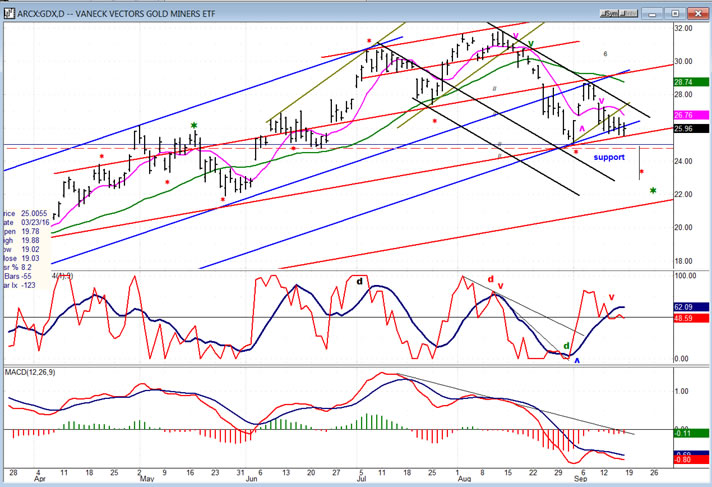
Task: Click the 22.00 price axis label
Action: click(683, 194)
